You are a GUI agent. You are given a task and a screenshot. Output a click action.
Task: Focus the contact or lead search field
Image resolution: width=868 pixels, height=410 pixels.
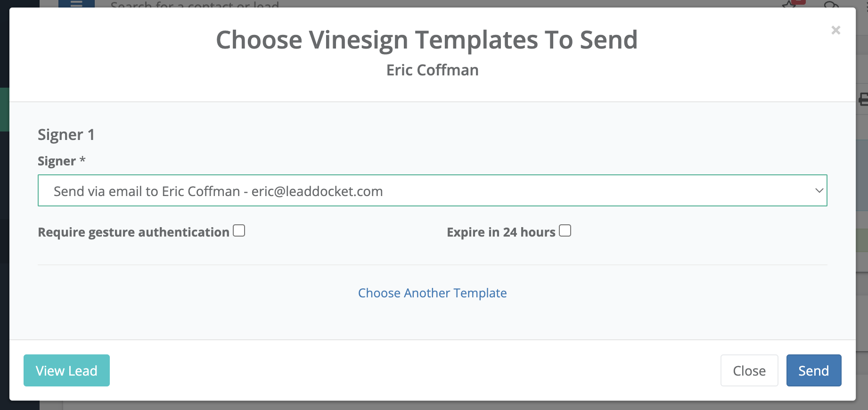pyautogui.click(x=195, y=4)
